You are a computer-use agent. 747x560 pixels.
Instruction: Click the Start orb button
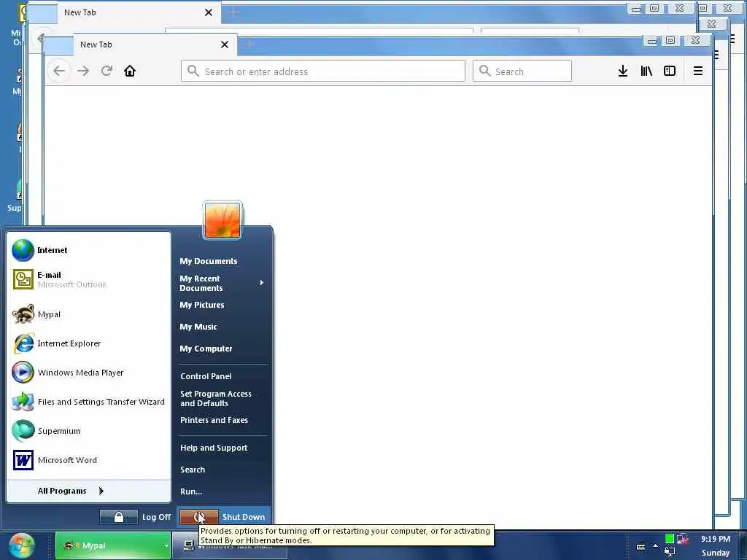[x=21, y=545]
